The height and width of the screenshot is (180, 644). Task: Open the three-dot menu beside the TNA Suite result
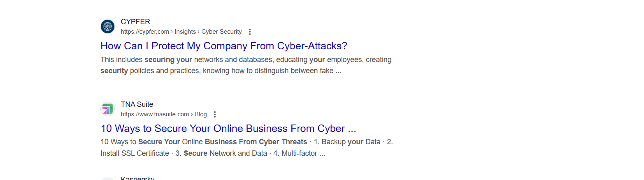tap(214, 114)
